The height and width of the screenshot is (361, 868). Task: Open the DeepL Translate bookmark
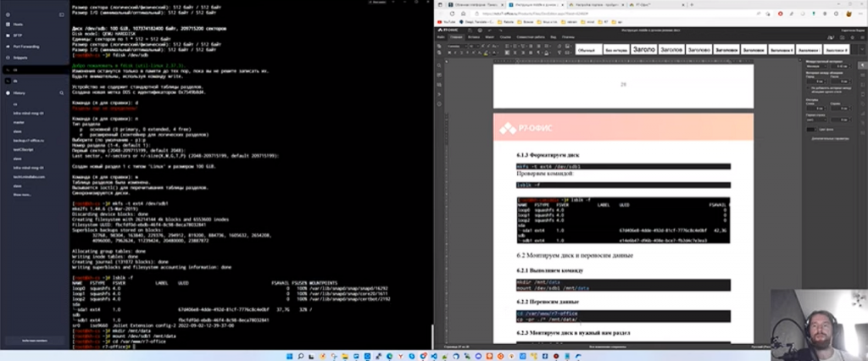477,21
